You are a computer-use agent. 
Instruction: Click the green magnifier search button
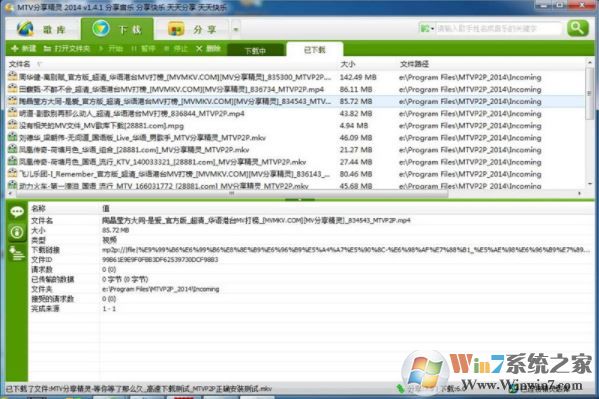point(577,28)
